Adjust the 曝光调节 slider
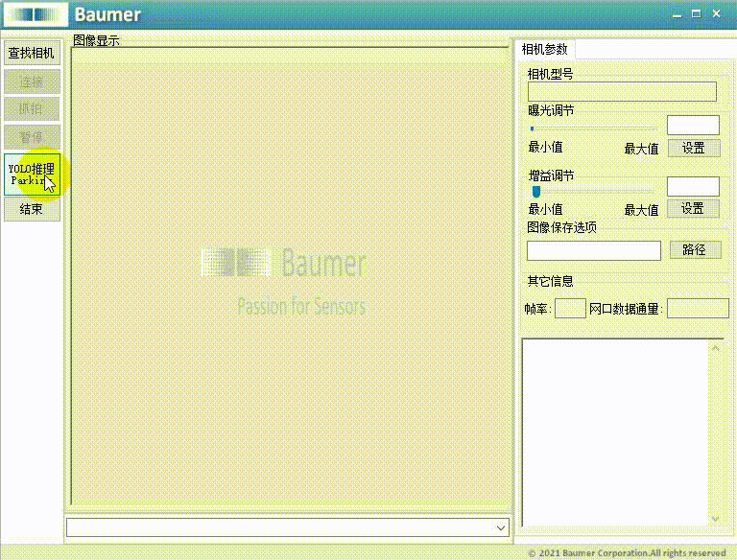 pyautogui.click(x=593, y=128)
